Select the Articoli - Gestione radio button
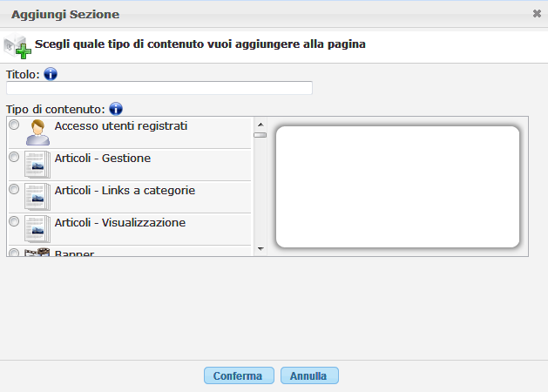This screenshot has width=548, height=392. (14, 158)
